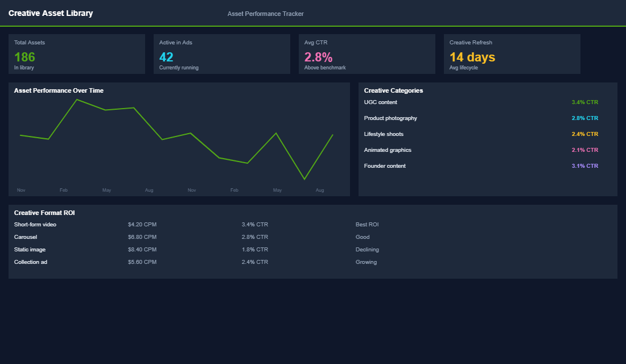The height and width of the screenshot is (364, 626).
Task: Select the Total Assets stat card
Action: 77,54
